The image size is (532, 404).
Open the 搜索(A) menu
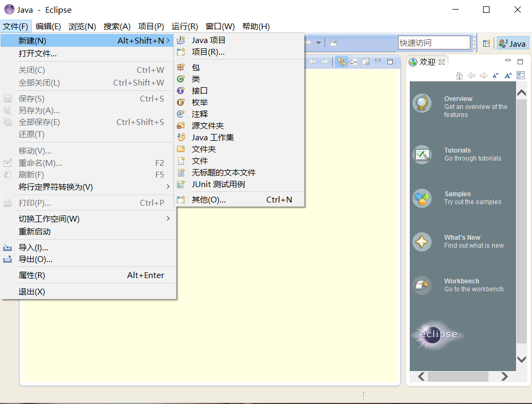tap(117, 27)
